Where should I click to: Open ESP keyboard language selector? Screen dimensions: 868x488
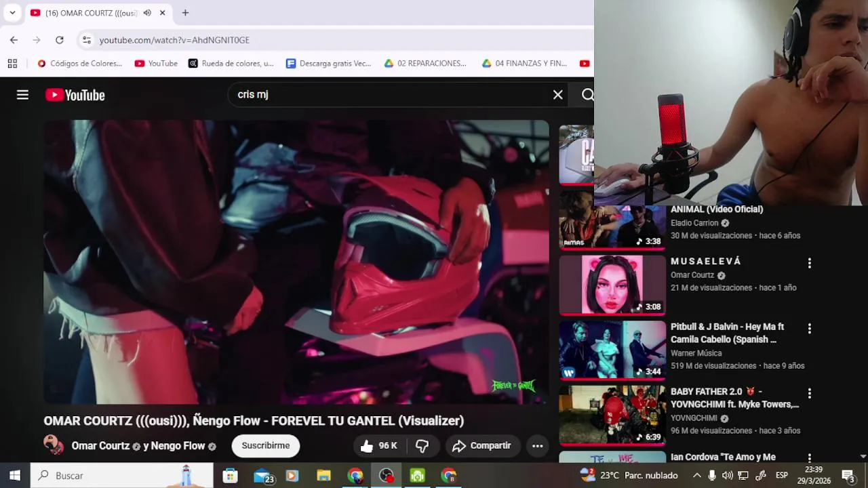(781, 475)
